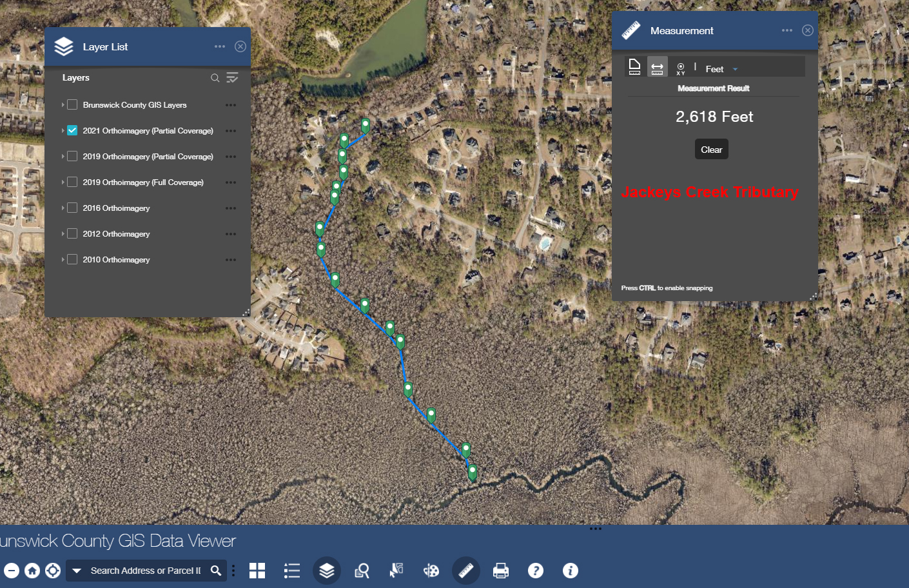Viewport: 909px width, 588px height.
Task: Click the northernmost measurement marker
Action: (x=366, y=125)
